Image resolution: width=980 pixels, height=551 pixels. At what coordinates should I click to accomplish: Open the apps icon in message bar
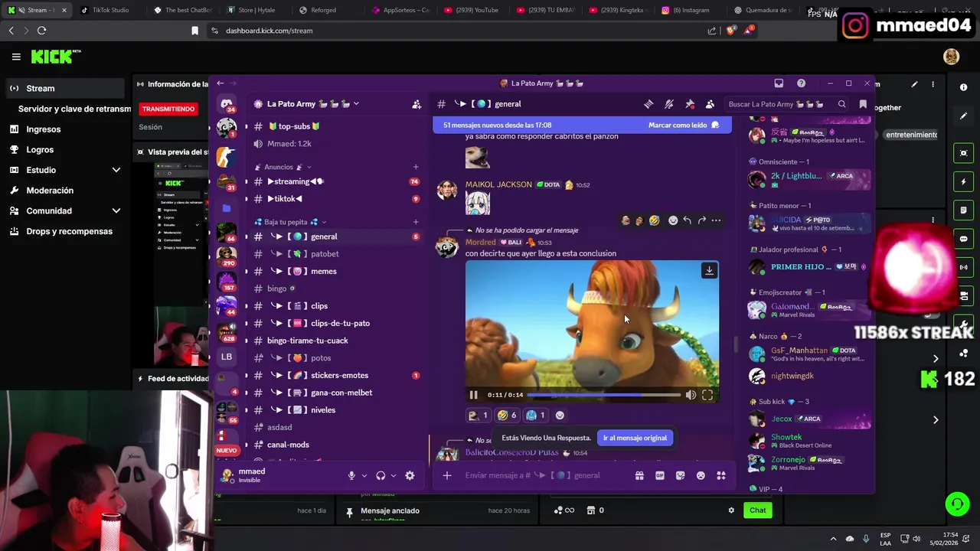point(720,475)
